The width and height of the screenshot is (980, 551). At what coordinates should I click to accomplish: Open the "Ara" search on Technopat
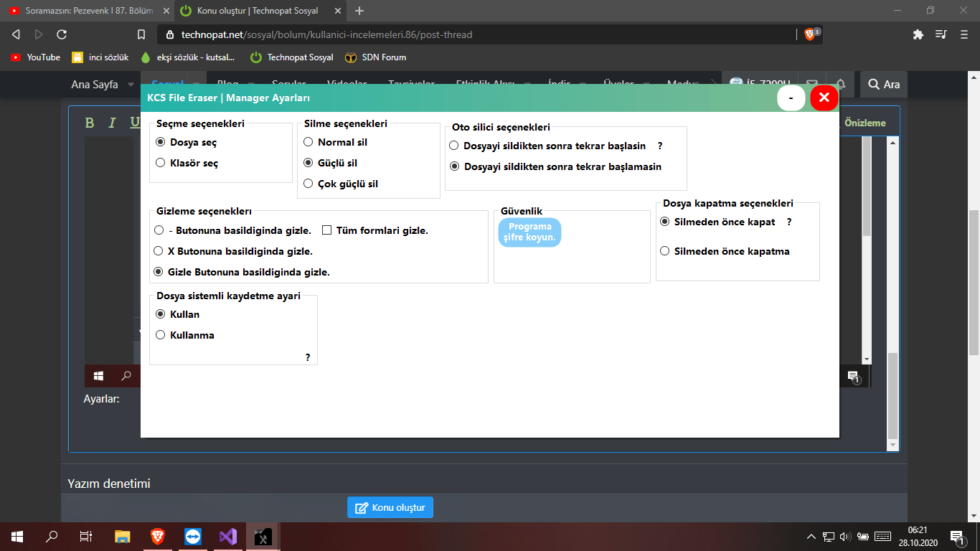[x=884, y=85]
